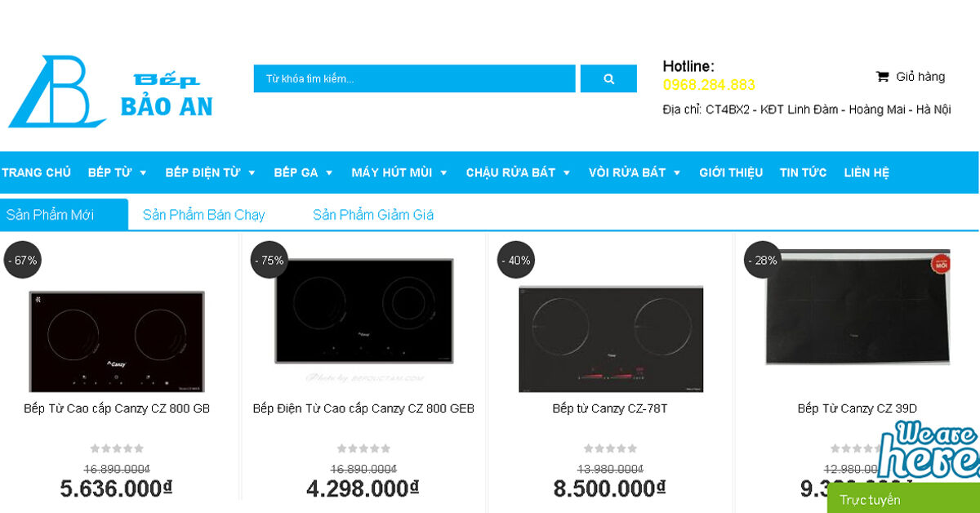Open Bếp từ Canzy CZ-78T product link
The width and height of the screenshot is (980, 513).
pos(610,408)
